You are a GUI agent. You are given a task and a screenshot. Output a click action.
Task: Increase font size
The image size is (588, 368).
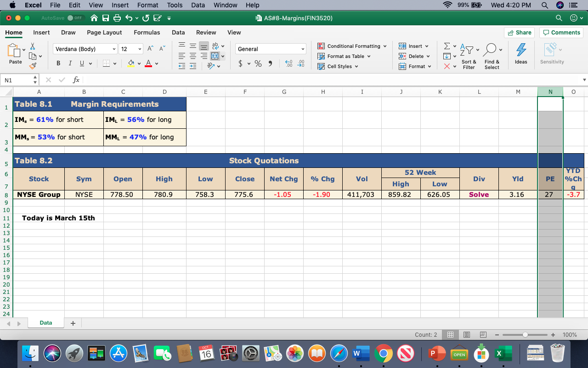(151, 49)
